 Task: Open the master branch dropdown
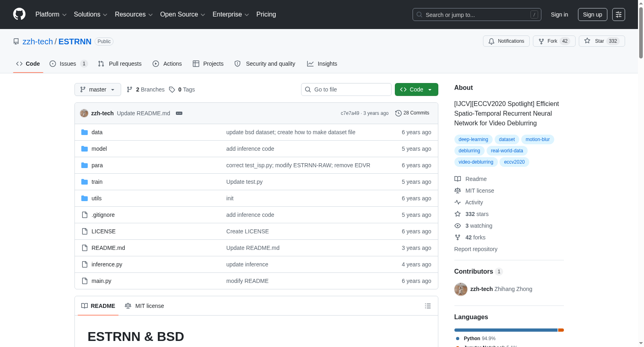98,89
